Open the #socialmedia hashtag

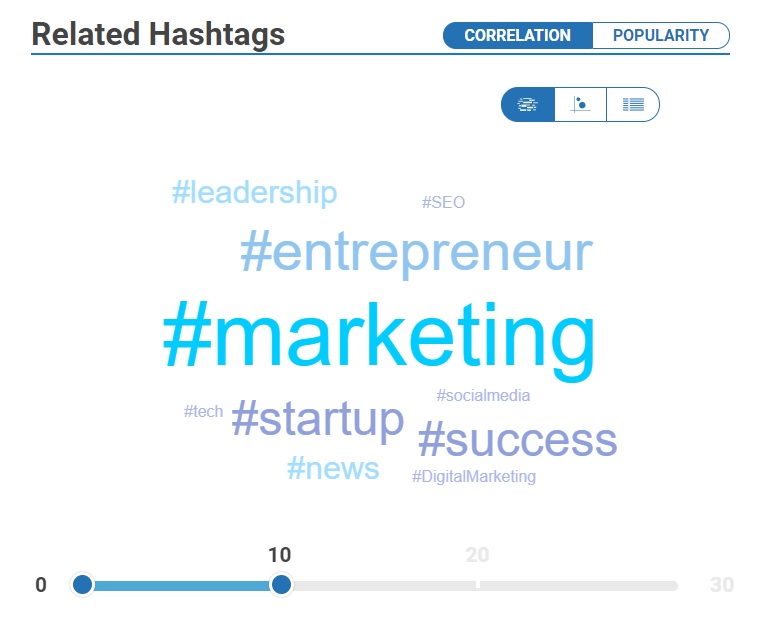(483, 396)
